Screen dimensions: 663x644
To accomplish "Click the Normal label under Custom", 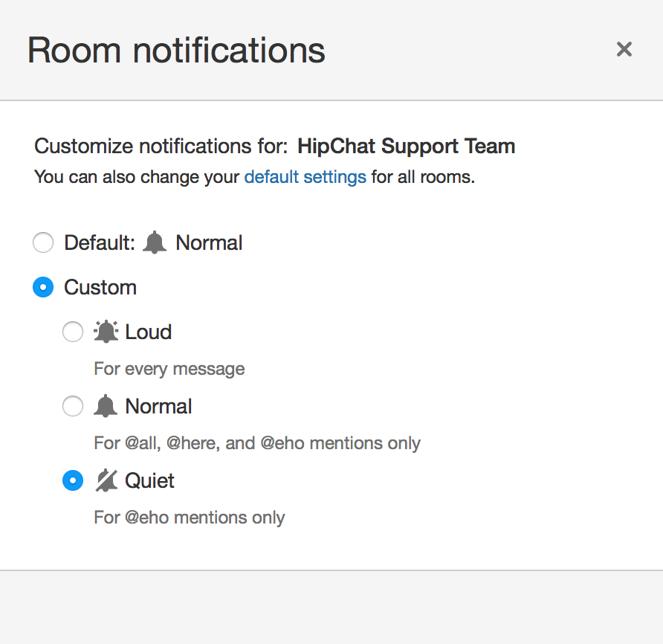I will pyautogui.click(x=158, y=406).
